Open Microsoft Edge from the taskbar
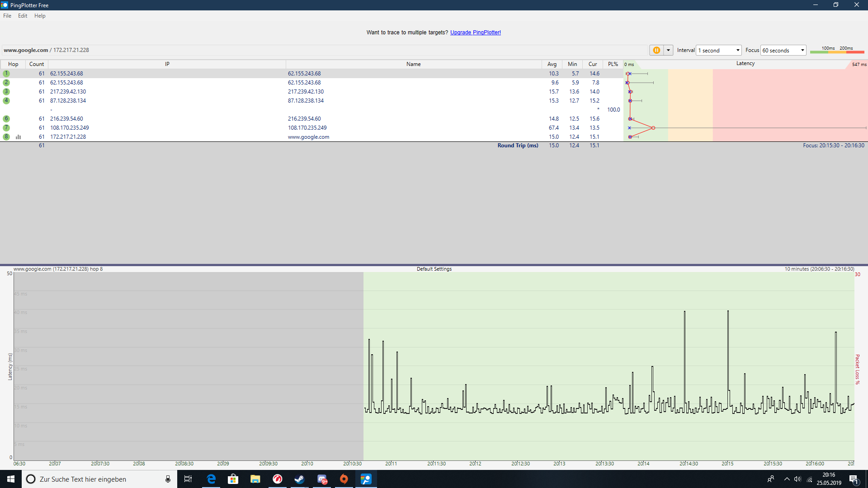Screen dimensions: 868x488 211,479
